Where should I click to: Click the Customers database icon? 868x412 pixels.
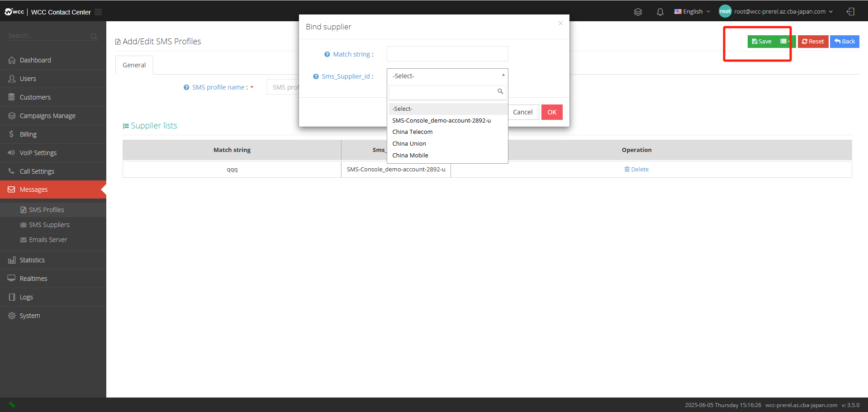(x=12, y=97)
